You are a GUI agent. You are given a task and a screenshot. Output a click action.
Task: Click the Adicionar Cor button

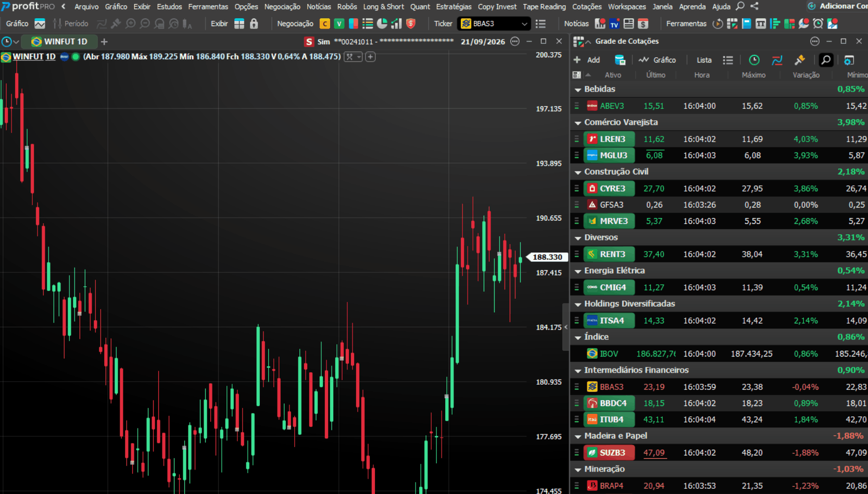[x=837, y=6]
